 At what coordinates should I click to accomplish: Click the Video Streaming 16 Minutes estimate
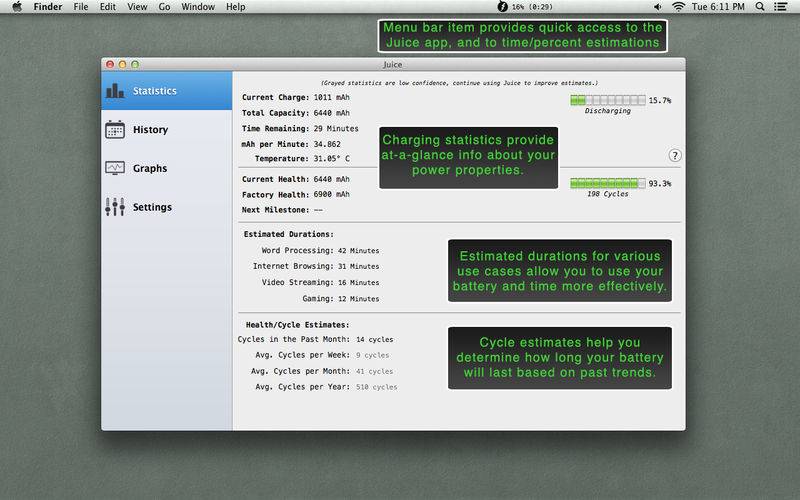(359, 283)
